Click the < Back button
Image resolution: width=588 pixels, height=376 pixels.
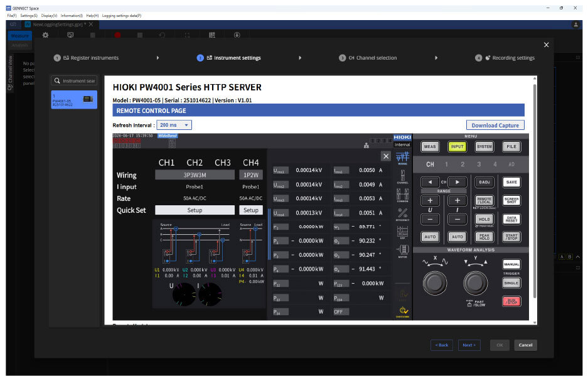[441, 345]
